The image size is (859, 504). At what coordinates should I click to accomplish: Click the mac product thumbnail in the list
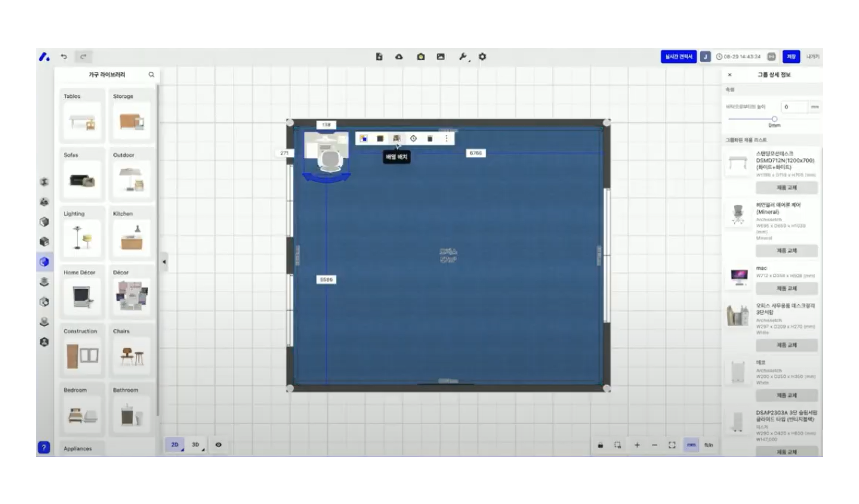click(739, 277)
